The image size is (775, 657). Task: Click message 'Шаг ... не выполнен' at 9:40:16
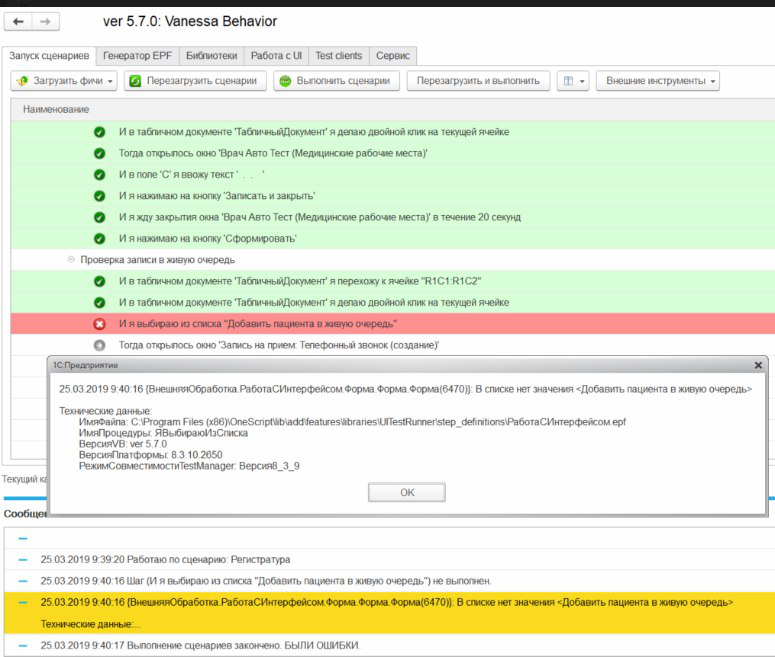[x=265, y=581]
